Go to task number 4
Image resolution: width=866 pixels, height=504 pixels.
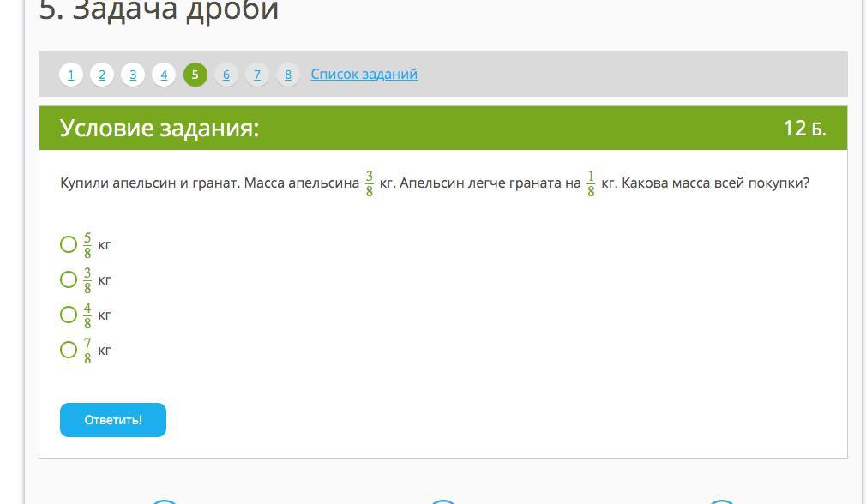(164, 75)
